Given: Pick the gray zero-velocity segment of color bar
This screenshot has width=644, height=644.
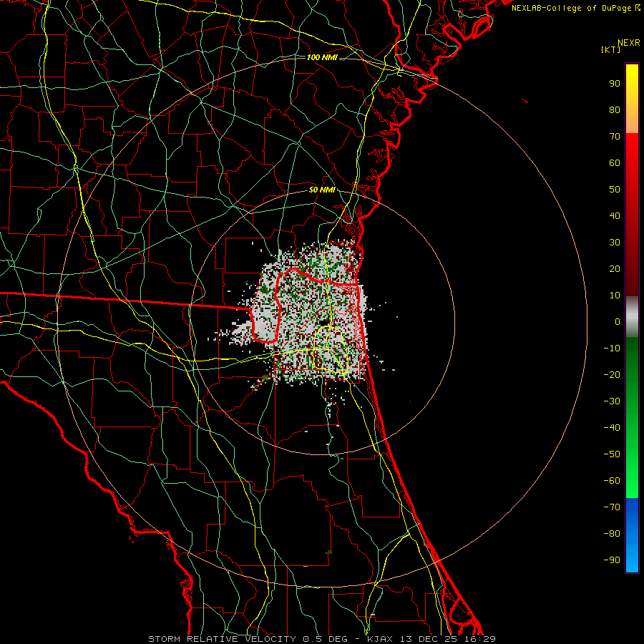Looking at the screenshot, I should pos(632,317).
